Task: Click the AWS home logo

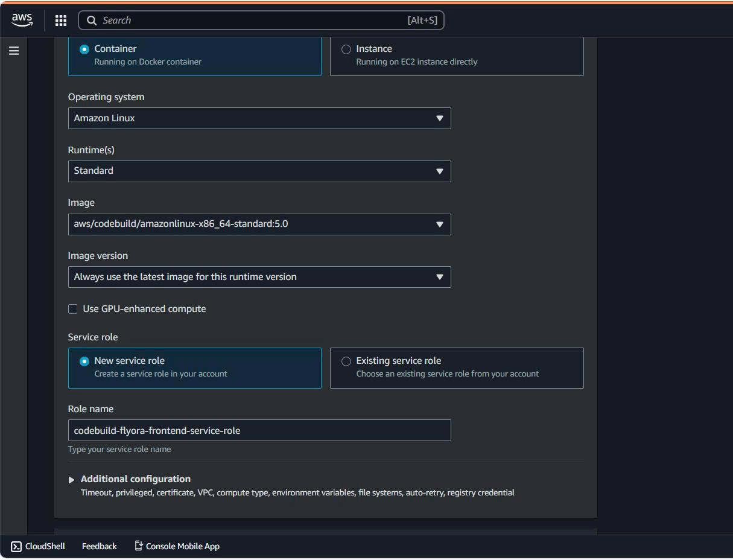Action: [x=22, y=20]
